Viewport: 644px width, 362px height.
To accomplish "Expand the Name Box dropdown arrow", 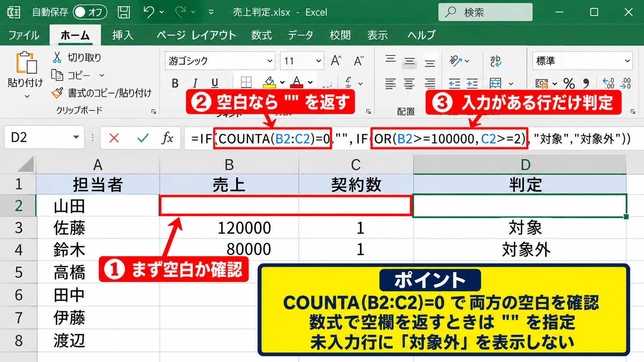I will pos(76,137).
